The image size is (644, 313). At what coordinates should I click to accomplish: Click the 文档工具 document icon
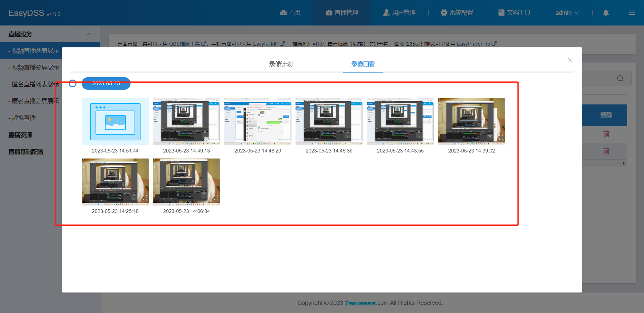(x=501, y=12)
